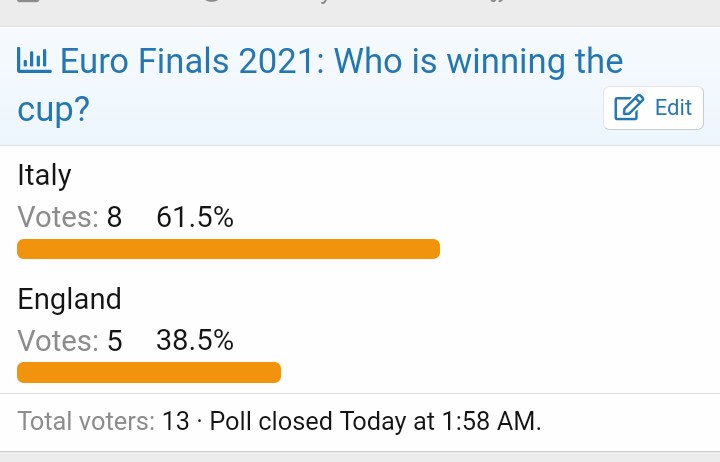This screenshot has height=462, width=720.
Task: Click England's orange result bar
Action: tap(149, 372)
